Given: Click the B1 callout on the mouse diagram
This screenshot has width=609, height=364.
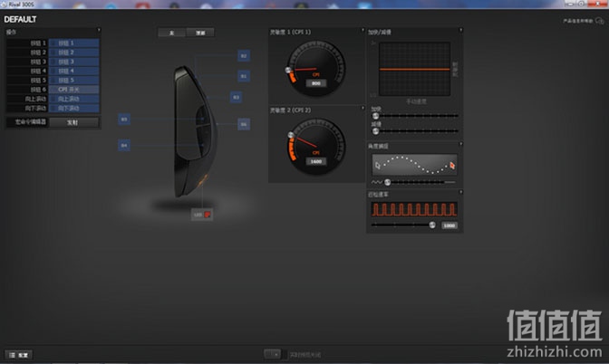Looking at the screenshot, I should click(244, 76).
